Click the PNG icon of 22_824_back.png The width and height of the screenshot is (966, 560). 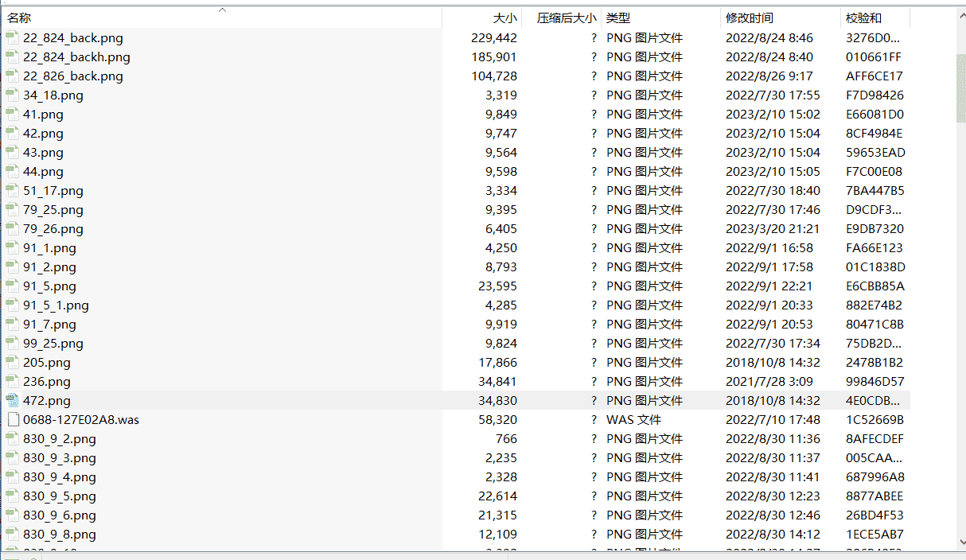click(12, 37)
